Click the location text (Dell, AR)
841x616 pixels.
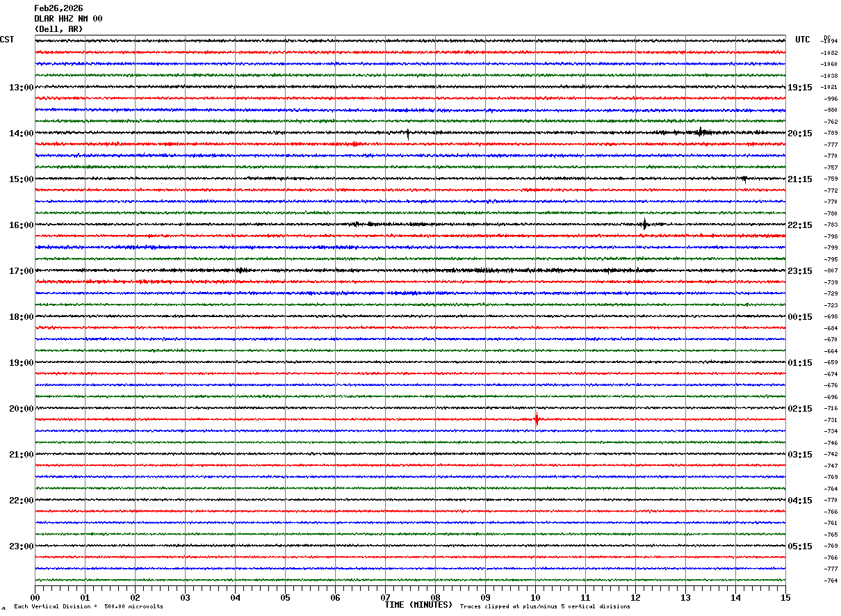point(58,29)
